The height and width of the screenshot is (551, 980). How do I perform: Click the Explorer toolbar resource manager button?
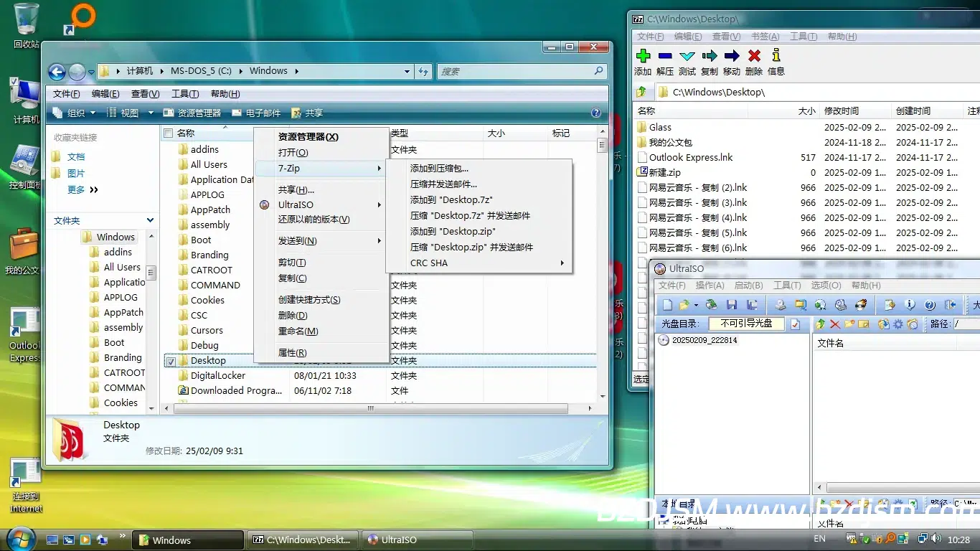(x=192, y=113)
